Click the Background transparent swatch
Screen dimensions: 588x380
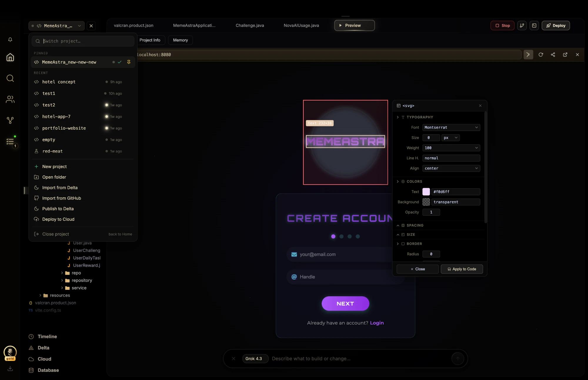click(x=426, y=202)
